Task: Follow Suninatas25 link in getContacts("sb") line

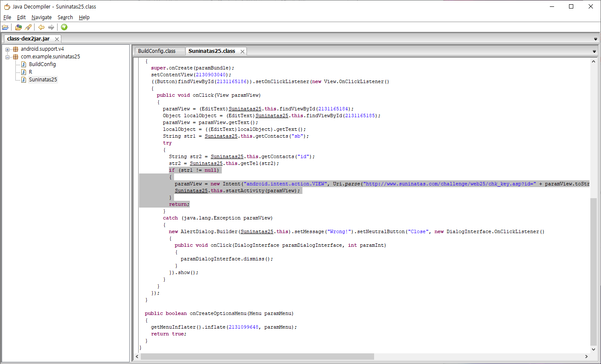Action: (221, 136)
